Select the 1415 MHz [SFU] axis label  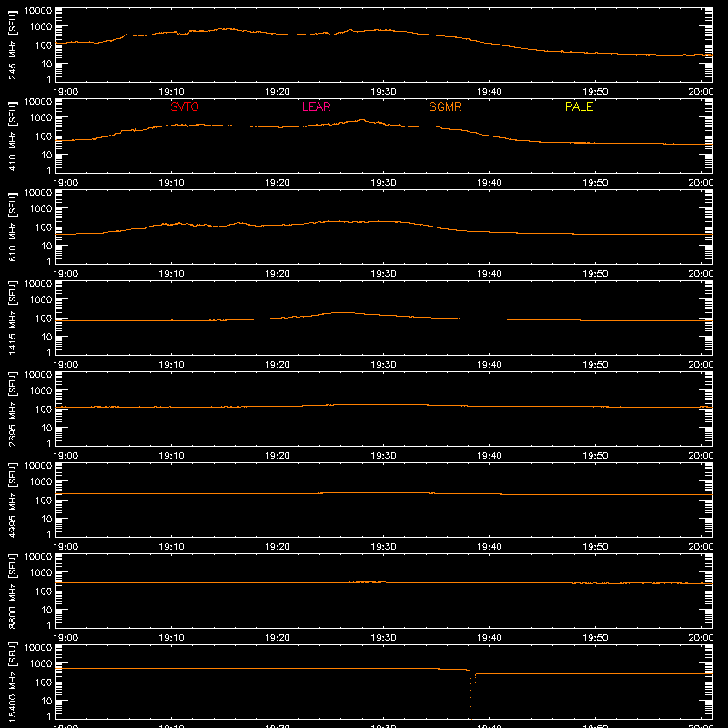click(13, 318)
